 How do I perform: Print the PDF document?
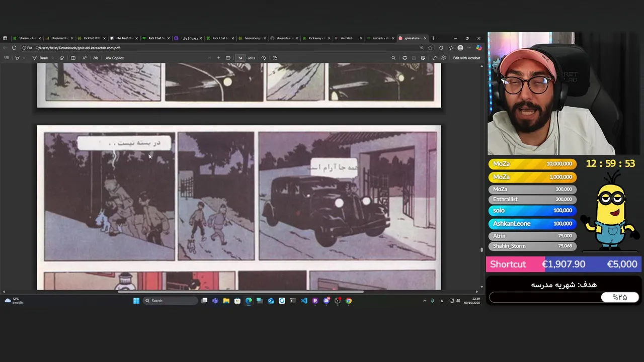click(x=405, y=58)
